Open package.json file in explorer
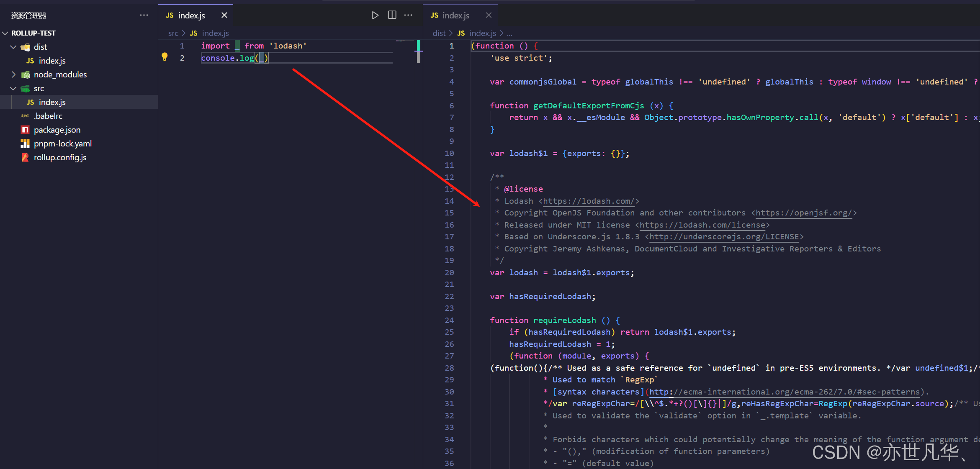980x469 pixels. [57, 130]
